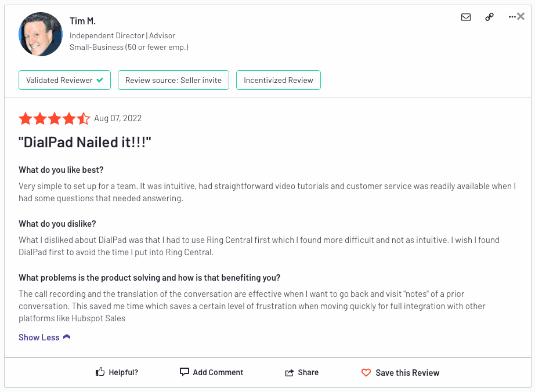Click the Add Comment speech bubble icon
The width and height of the screenshot is (535, 392).
[184, 372]
